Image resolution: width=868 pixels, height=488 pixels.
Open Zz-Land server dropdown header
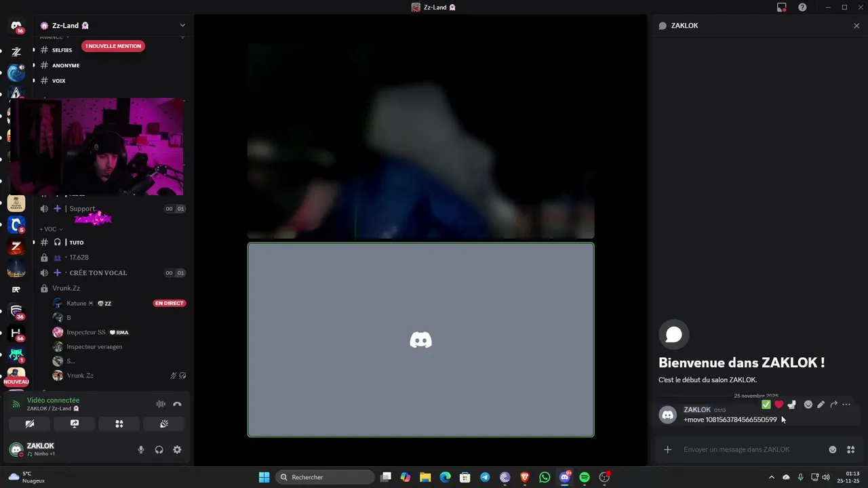click(113, 26)
